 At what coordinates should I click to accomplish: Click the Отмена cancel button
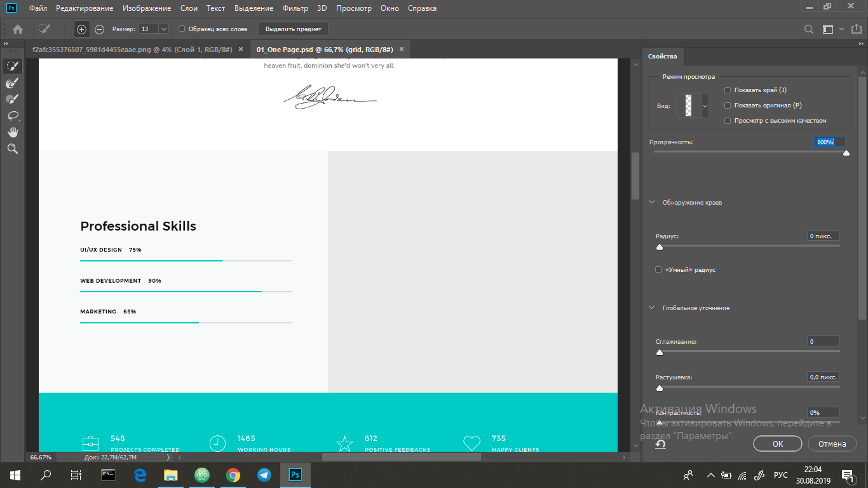pos(832,444)
